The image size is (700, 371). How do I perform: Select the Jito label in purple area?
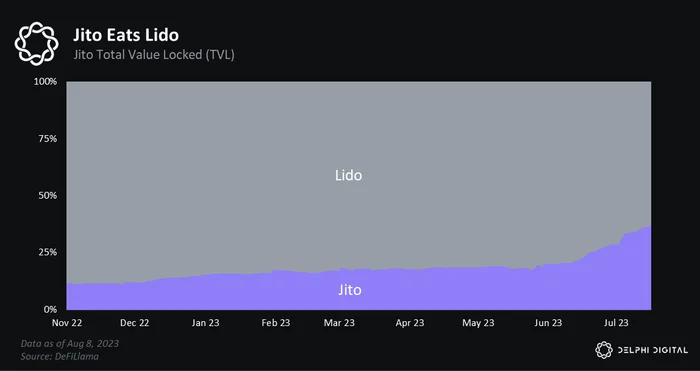350,290
